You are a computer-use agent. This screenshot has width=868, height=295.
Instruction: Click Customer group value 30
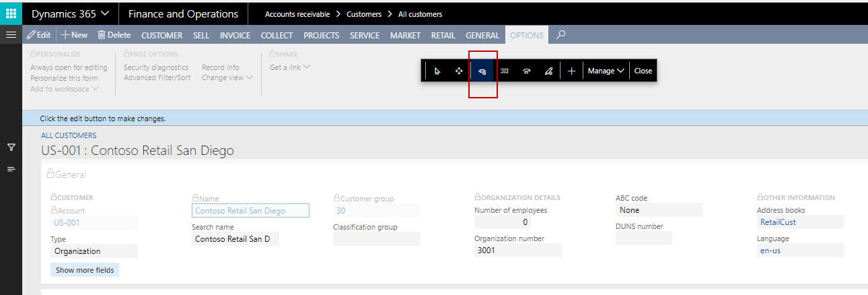377,211
